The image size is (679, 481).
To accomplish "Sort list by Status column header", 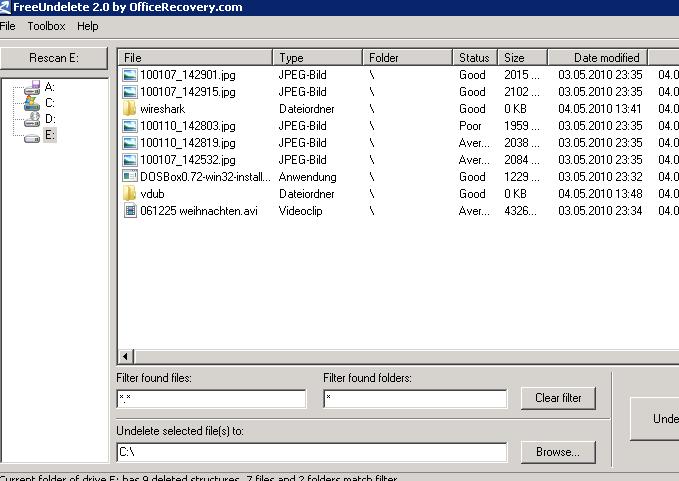I will pos(475,58).
